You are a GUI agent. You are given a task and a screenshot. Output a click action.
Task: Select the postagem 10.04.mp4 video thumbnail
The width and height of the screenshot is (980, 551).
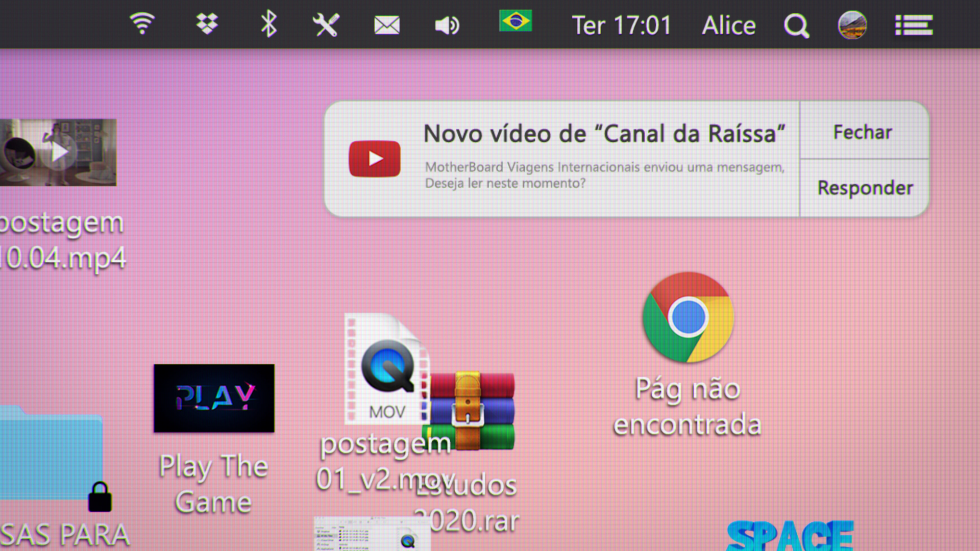point(58,153)
